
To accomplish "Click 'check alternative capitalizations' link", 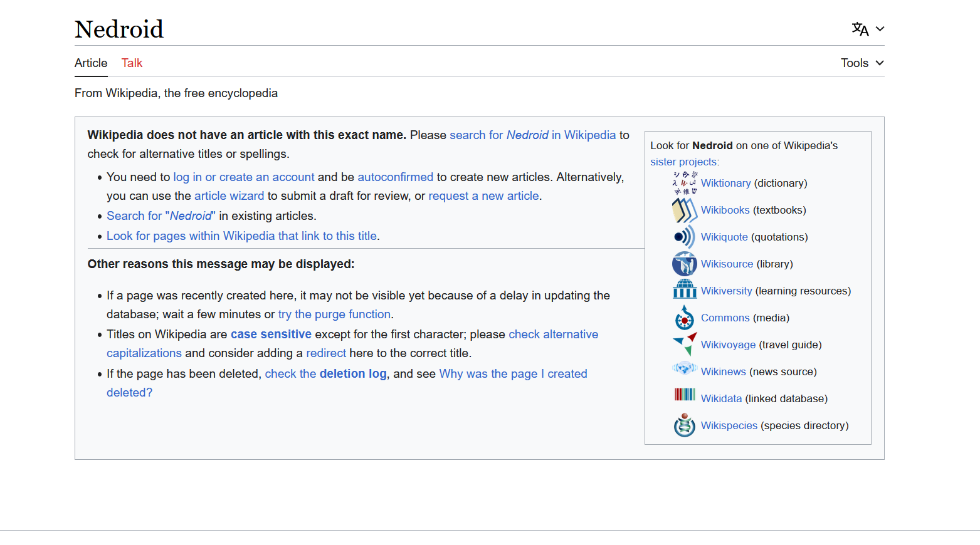I will (553, 334).
